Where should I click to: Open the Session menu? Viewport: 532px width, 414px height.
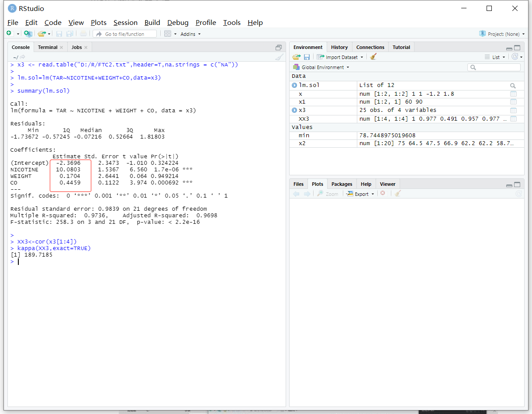pyautogui.click(x=125, y=22)
